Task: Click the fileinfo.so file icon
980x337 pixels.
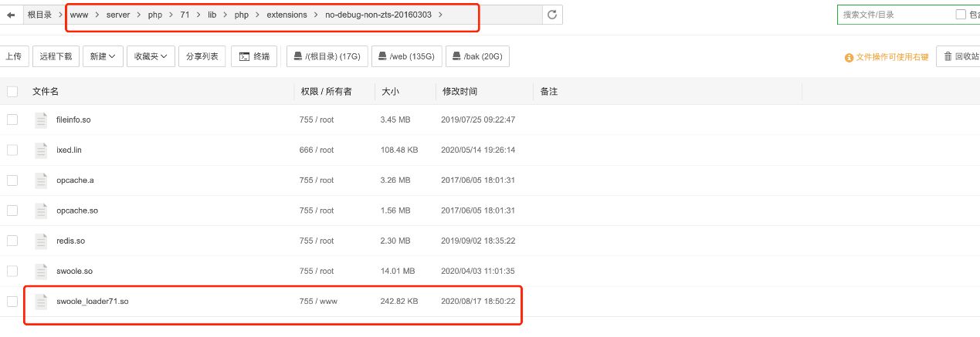Action: [x=41, y=120]
